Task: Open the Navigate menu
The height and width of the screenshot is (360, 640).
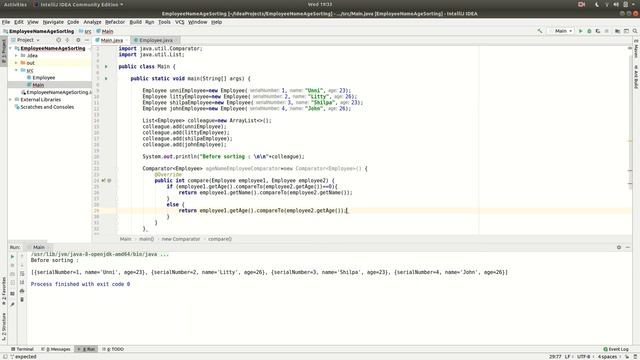Action: 53,22
